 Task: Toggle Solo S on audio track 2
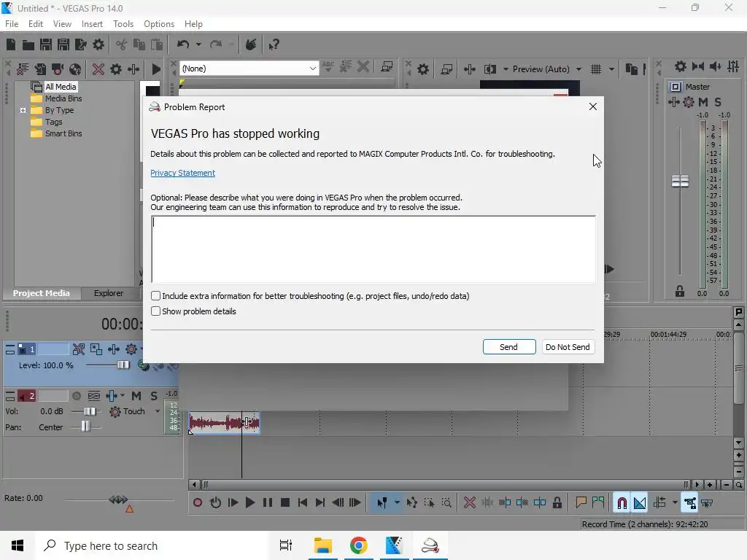153,396
